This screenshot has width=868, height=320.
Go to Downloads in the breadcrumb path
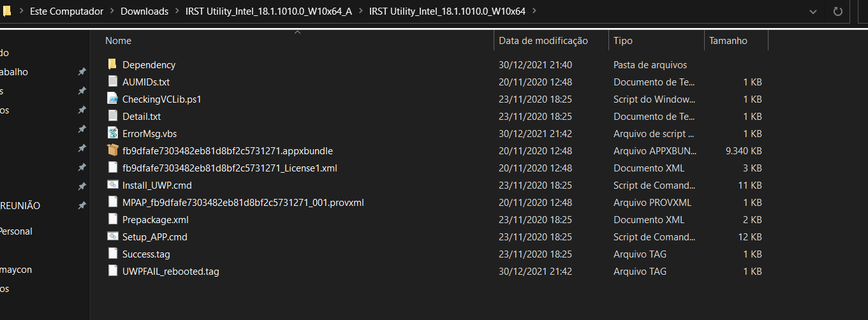point(145,11)
